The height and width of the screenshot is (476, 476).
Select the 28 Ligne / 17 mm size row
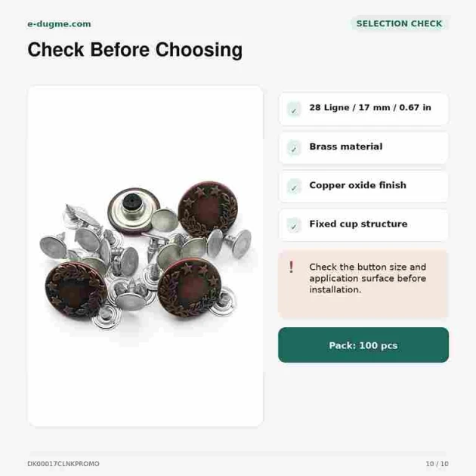point(363,109)
